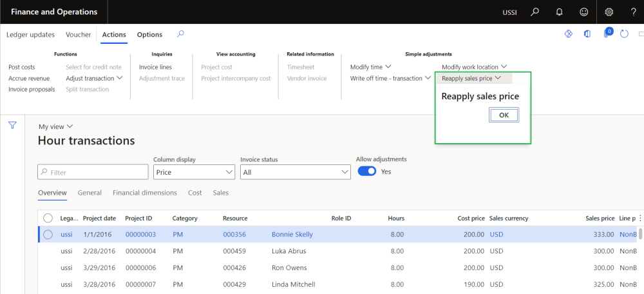Click the Office app icon in toolbar
Image resolution: width=644 pixels, height=294 pixels.
point(587,34)
